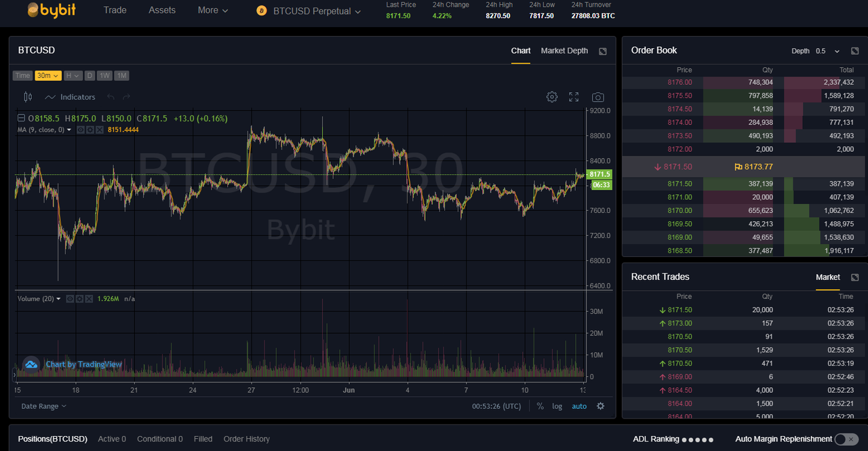Image resolution: width=868 pixels, height=451 pixels.
Task: Click the current price label 8171.5 on axis
Action: (x=601, y=174)
